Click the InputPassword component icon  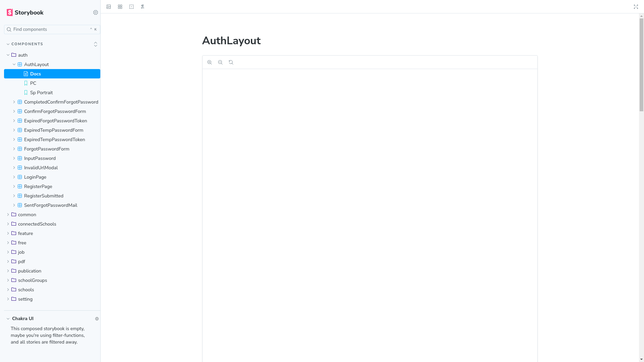point(20,158)
